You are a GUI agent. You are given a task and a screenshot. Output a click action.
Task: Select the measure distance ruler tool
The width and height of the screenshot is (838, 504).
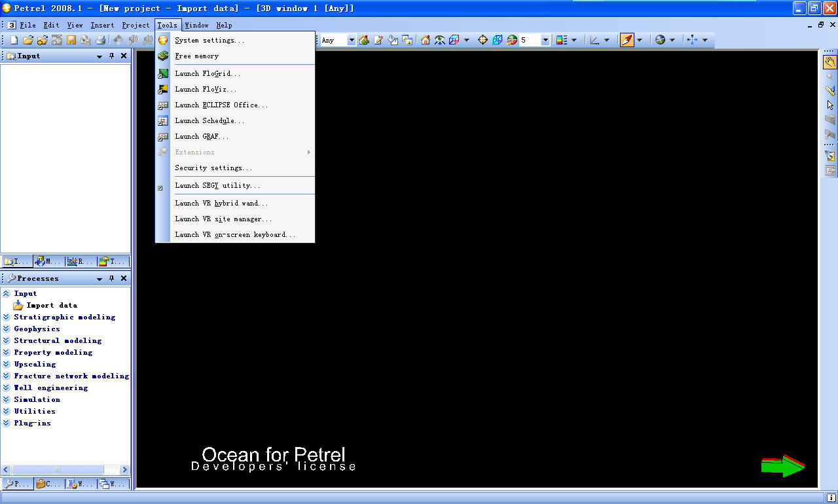point(830,90)
